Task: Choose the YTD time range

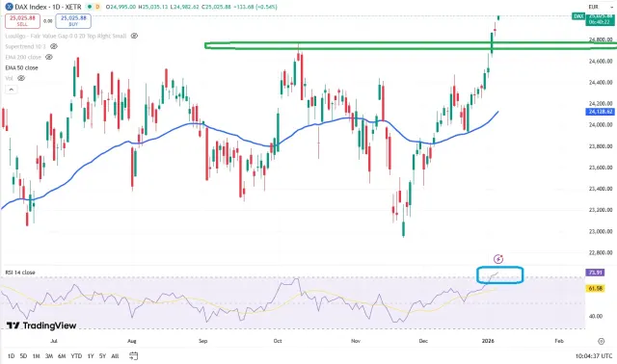Action: coord(76,356)
